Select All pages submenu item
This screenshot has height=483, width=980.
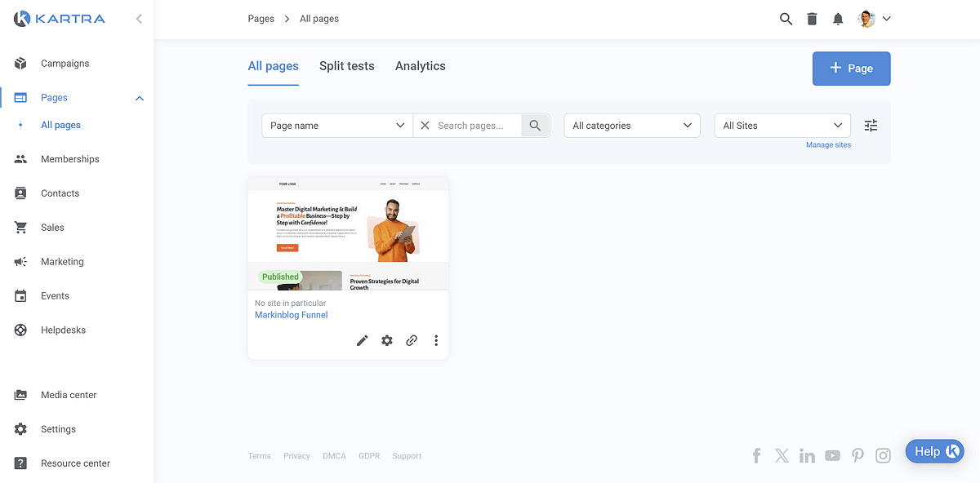pos(61,125)
